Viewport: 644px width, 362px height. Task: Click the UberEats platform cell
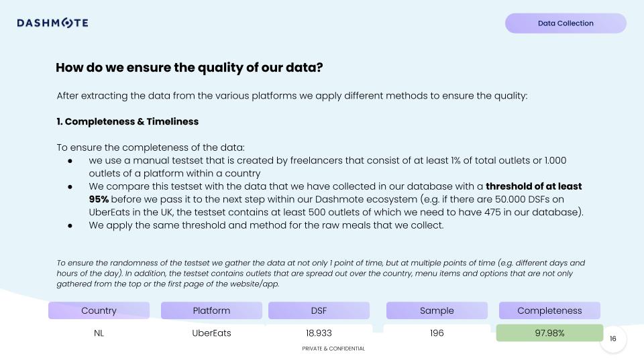pyautogui.click(x=211, y=333)
